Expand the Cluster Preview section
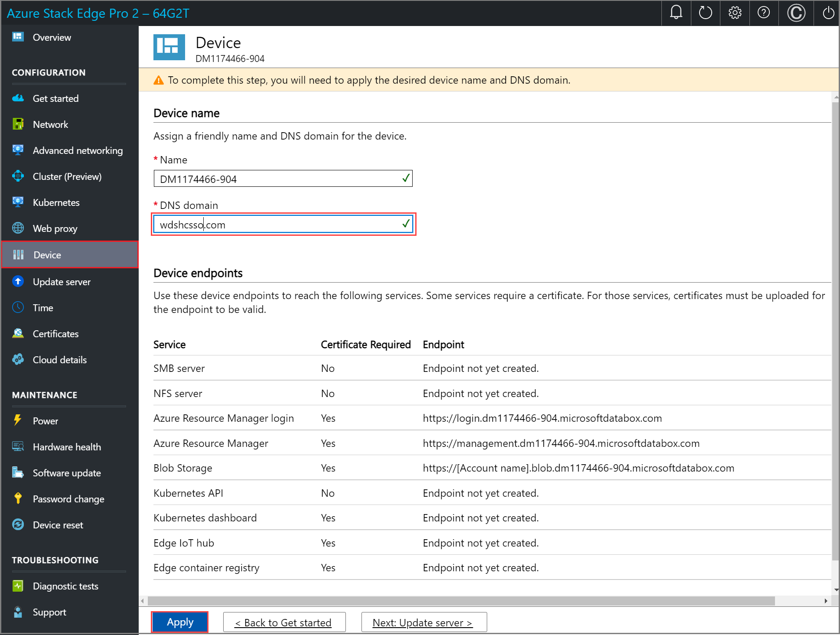 pyautogui.click(x=67, y=177)
